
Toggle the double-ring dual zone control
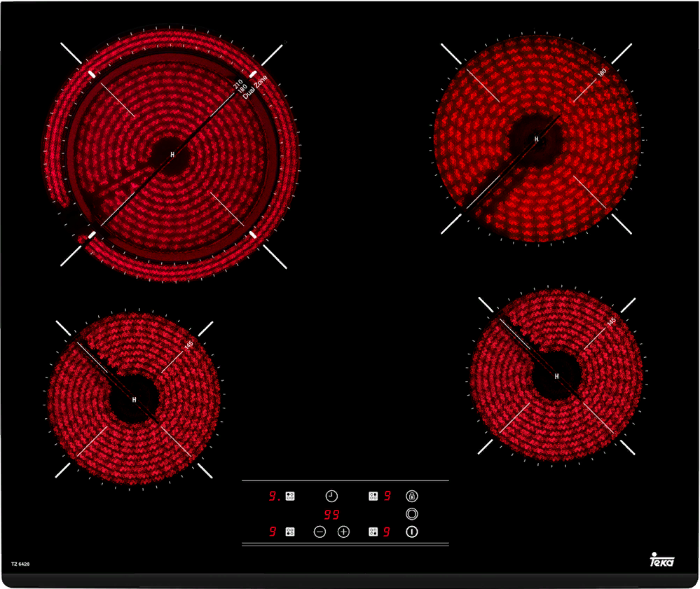[412, 514]
